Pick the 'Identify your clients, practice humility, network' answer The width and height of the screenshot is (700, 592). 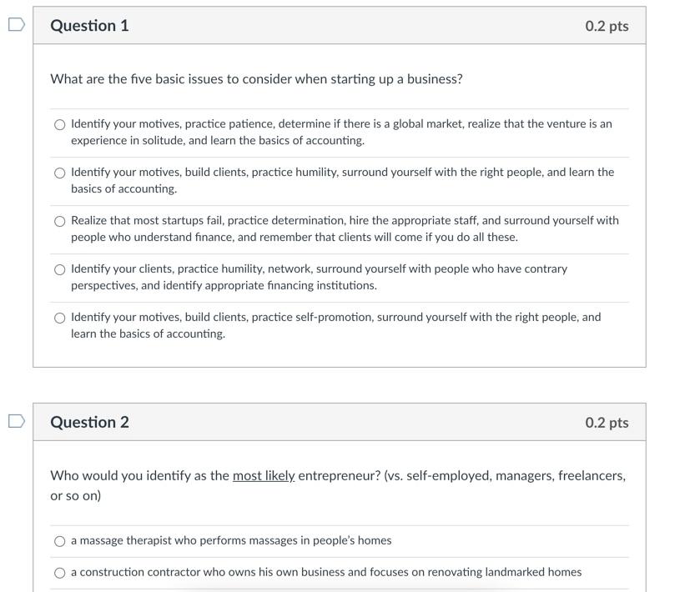59,269
